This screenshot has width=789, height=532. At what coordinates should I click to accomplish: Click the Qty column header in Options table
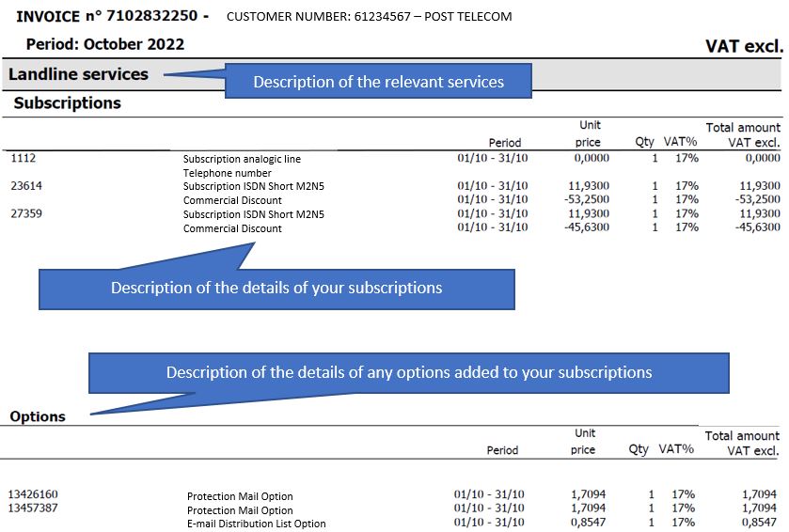[639, 449]
